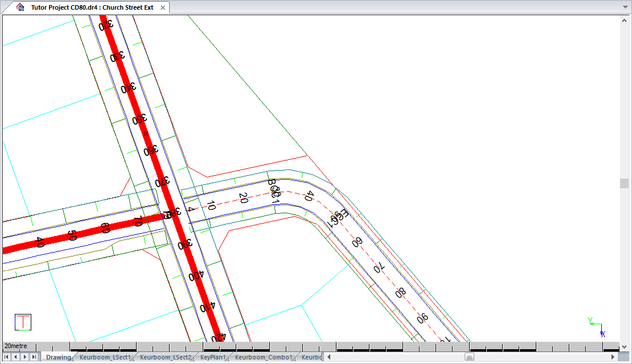Screen dimensions: 632x364
Task: Click the horizontal scrollbar left arrow
Action: tap(329, 357)
